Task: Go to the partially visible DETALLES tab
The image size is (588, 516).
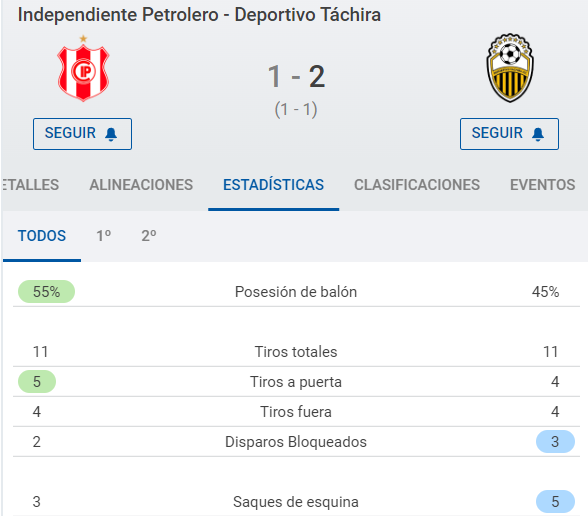Action: [x=31, y=185]
